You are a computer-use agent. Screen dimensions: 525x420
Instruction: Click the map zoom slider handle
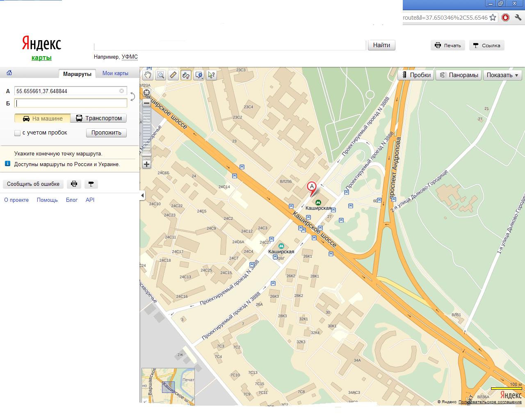pos(146,155)
